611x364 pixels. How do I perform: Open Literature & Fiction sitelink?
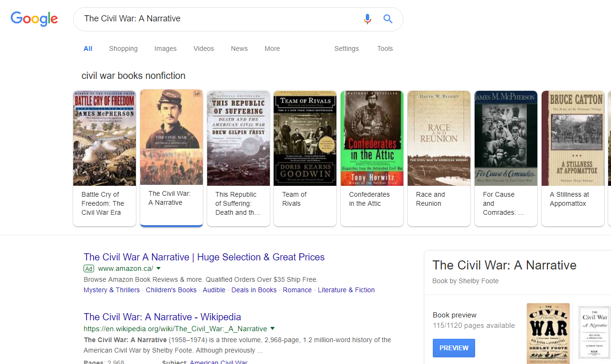click(346, 290)
